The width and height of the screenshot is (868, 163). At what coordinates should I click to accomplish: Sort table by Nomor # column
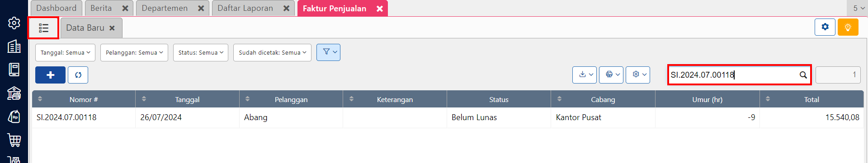(84, 99)
